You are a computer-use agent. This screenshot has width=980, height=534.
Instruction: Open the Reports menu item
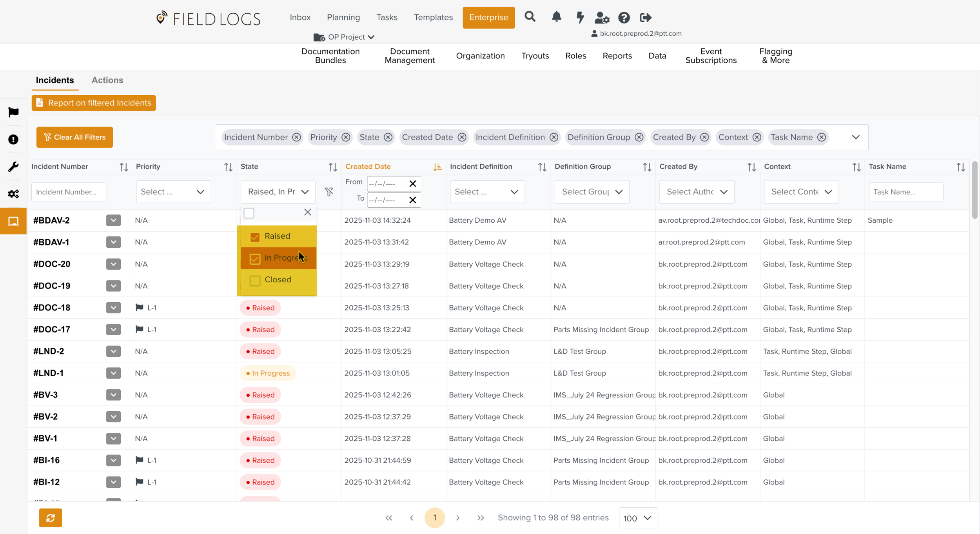pos(617,56)
